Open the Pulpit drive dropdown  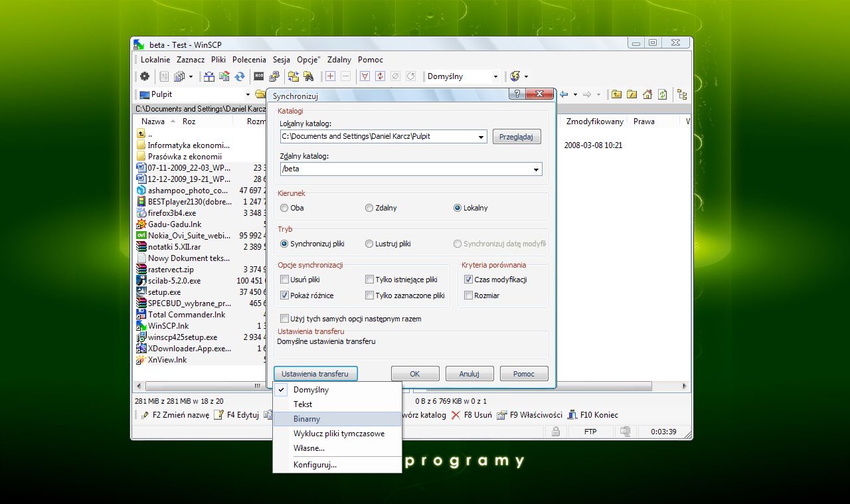248,94
